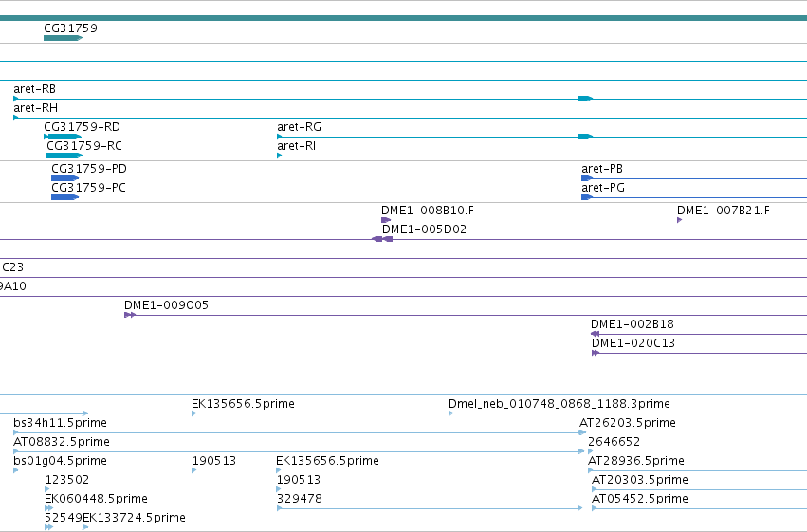Click the exon block on the aret-RG line
Screen dimensions: 807x532
pos(585,137)
